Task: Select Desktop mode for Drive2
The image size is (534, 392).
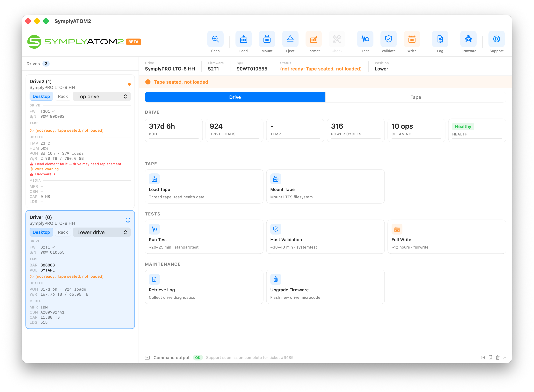Action: click(x=41, y=97)
